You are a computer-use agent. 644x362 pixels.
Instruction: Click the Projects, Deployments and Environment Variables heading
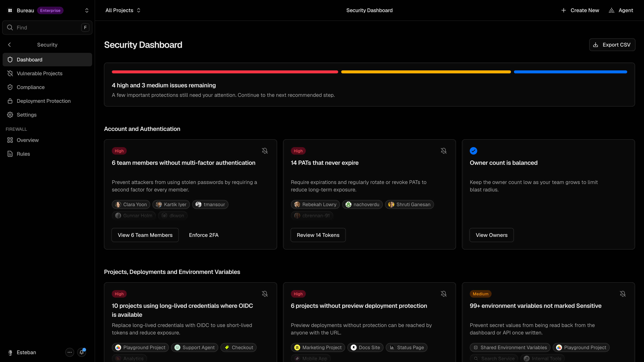click(x=172, y=272)
